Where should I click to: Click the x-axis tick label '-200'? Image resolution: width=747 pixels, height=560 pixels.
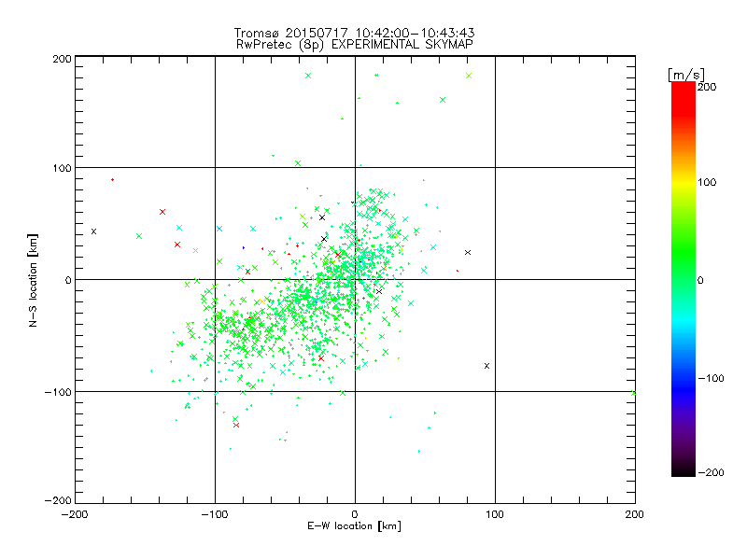(x=75, y=514)
